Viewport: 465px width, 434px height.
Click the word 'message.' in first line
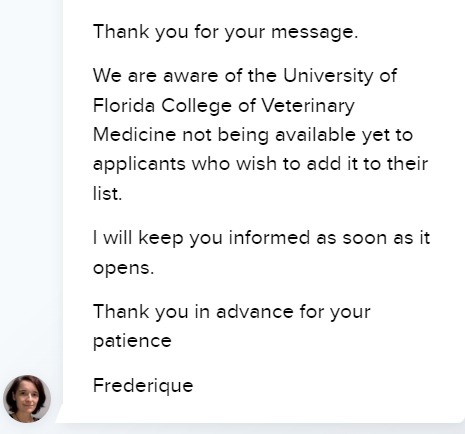pos(315,33)
